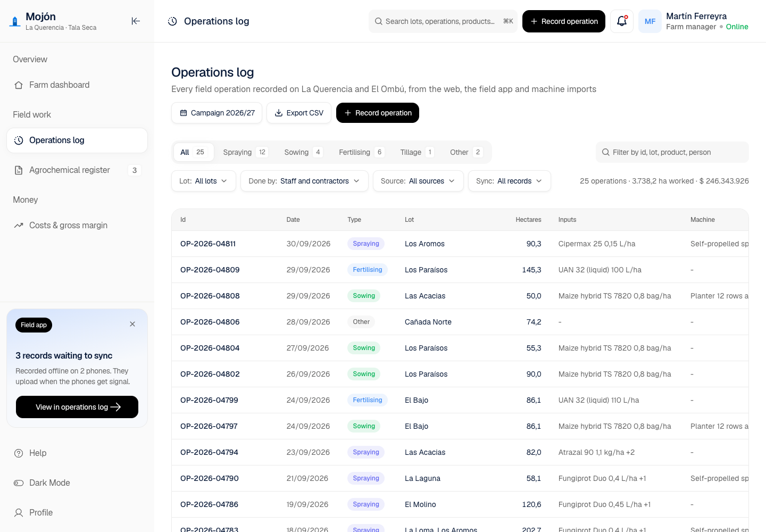Screen dimensions: 766x532
Task: Open the Source: All sources dropdown
Action: [418, 181]
